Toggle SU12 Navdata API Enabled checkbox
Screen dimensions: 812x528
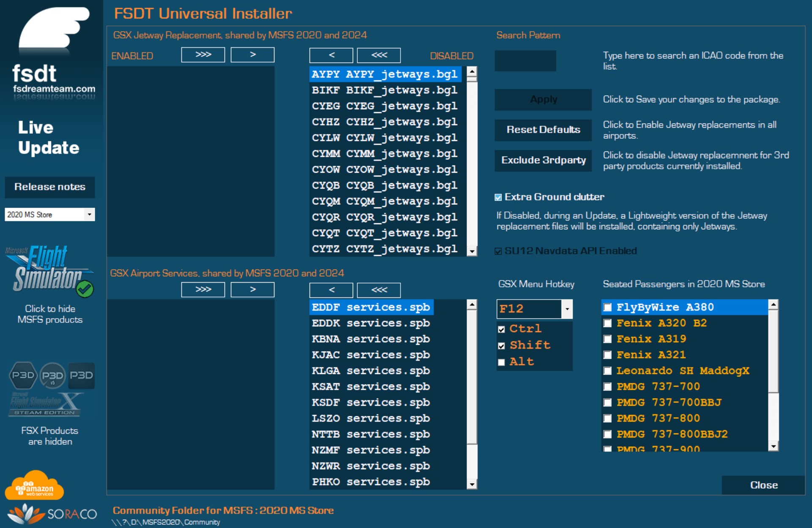[x=498, y=251]
